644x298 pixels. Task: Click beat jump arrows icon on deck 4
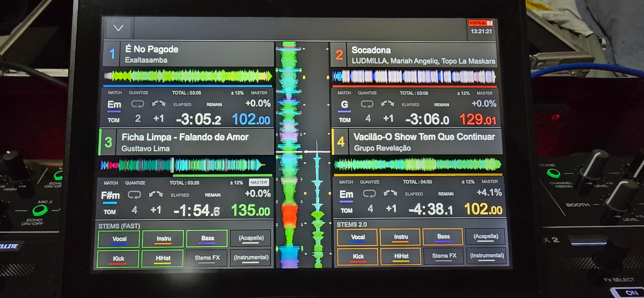(x=390, y=193)
